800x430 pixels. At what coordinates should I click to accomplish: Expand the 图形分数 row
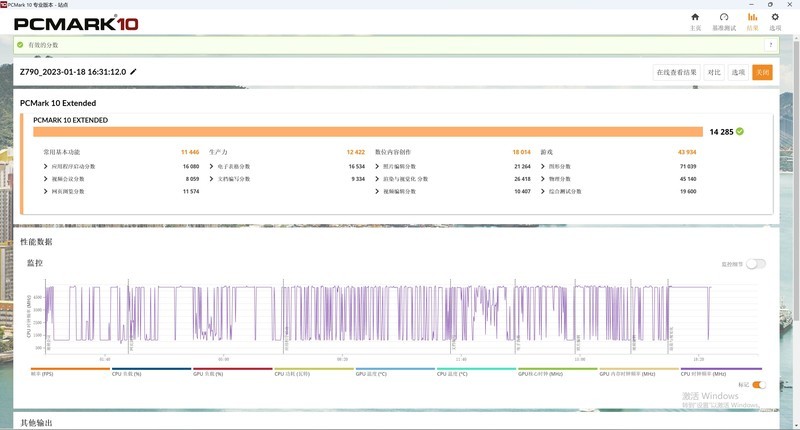coord(543,166)
